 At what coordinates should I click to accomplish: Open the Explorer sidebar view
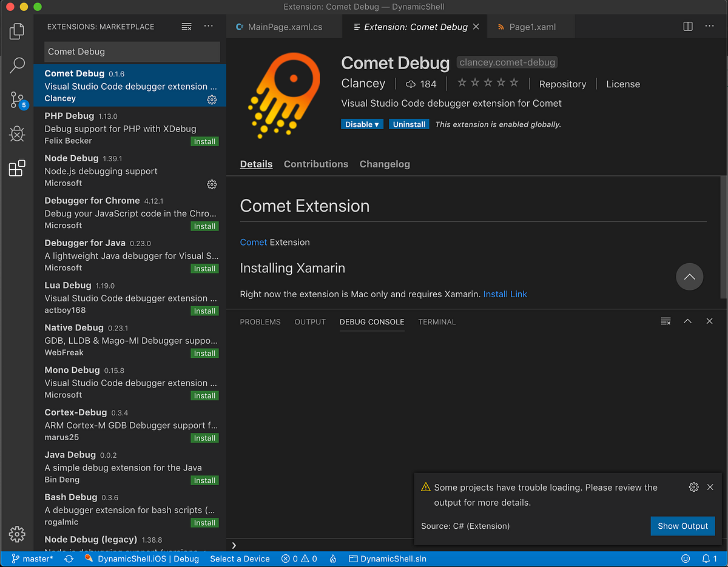point(18,30)
